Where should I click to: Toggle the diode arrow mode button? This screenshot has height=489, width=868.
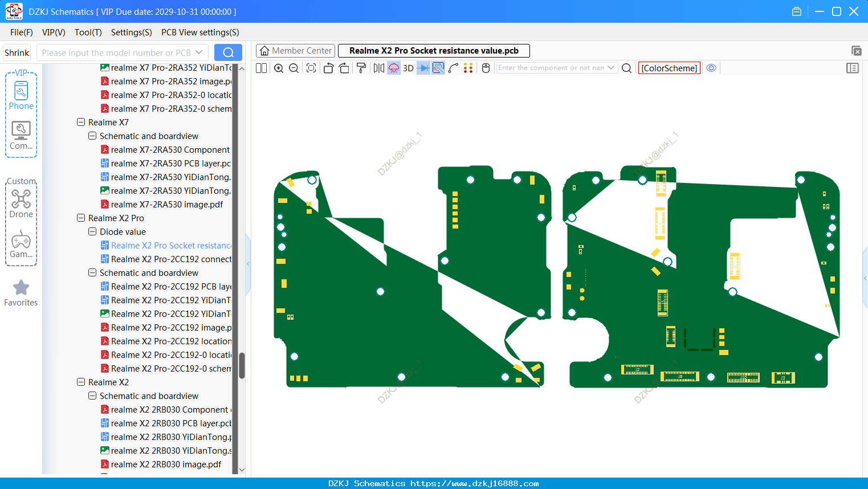(423, 68)
